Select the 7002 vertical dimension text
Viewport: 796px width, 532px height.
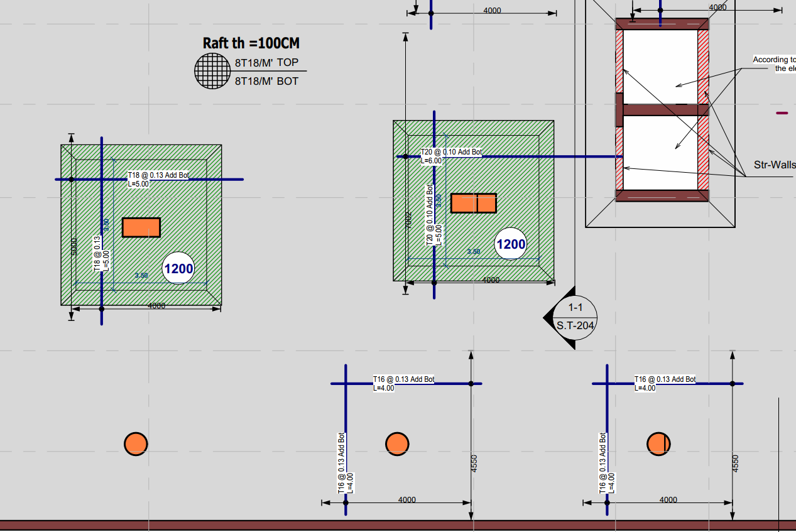[x=408, y=220]
